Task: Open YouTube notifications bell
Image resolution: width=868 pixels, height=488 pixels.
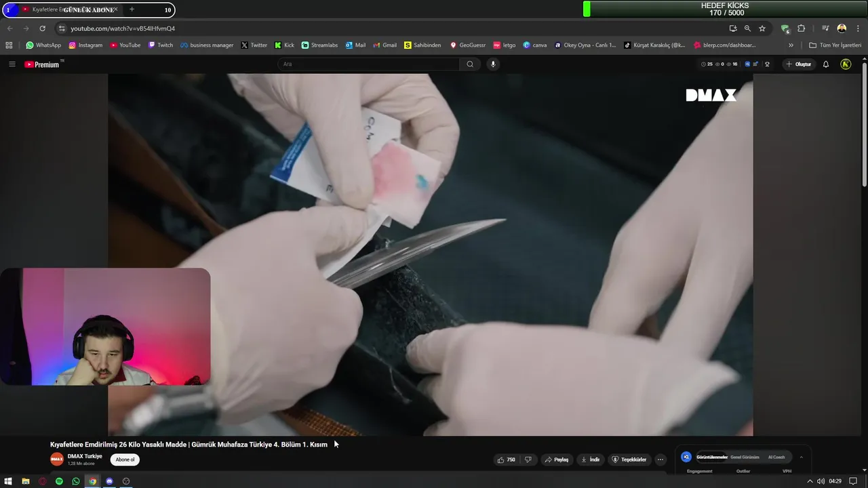Action: click(x=826, y=64)
